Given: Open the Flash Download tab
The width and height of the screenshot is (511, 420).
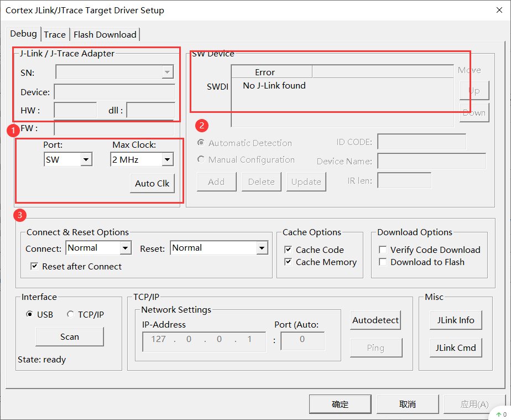Looking at the screenshot, I should [105, 34].
